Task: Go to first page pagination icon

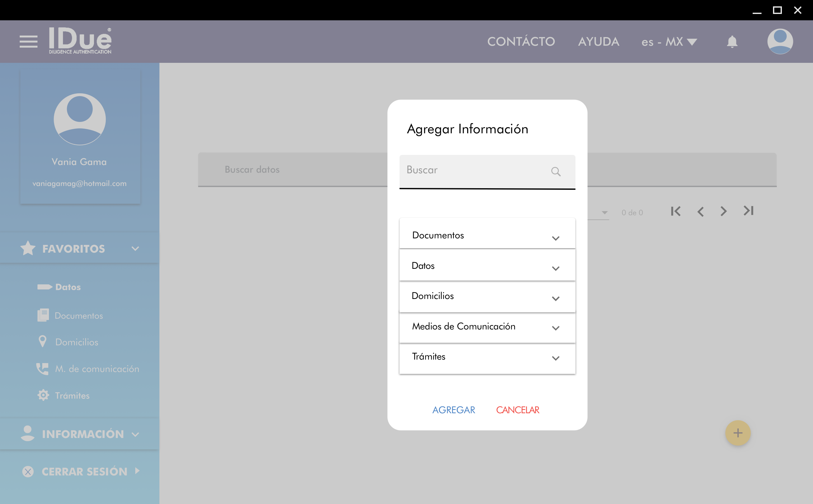Action: click(675, 211)
